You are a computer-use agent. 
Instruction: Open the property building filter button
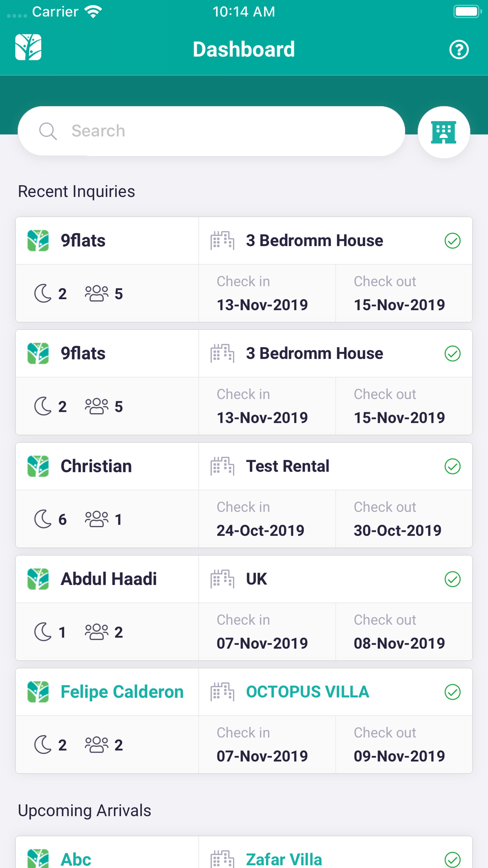click(x=444, y=132)
